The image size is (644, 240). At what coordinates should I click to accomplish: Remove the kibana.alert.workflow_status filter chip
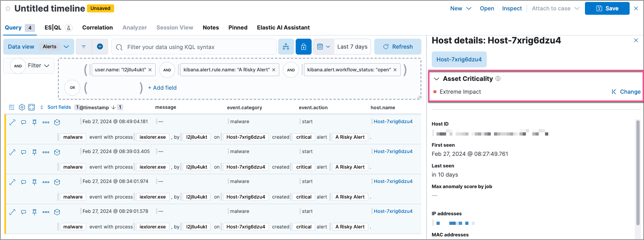pyautogui.click(x=395, y=70)
